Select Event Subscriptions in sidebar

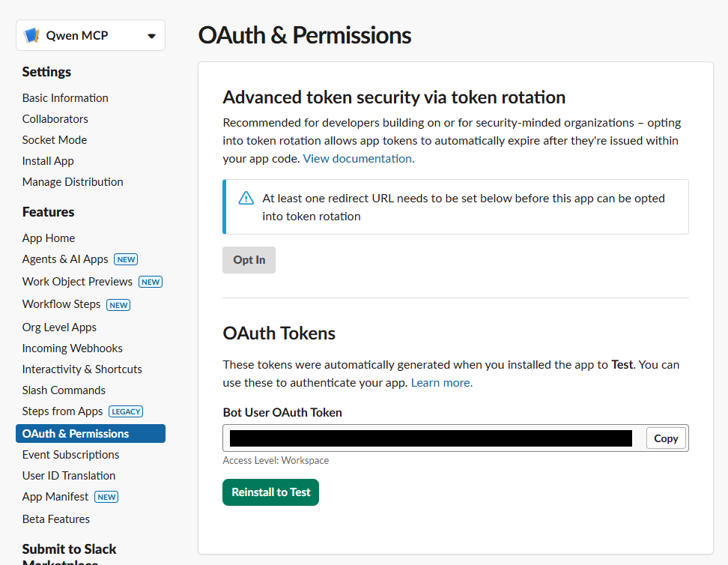coord(70,455)
